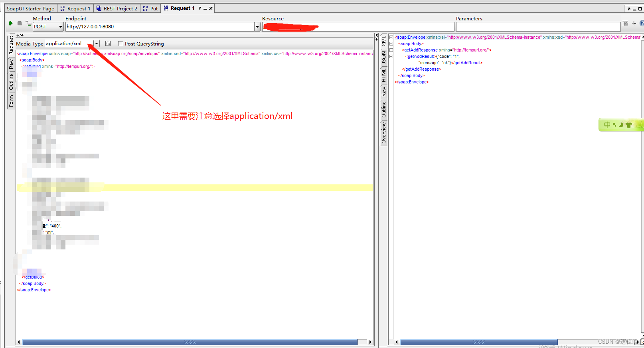
Task: Click the REST icon on the Put tab
Action: coord(145,8)
